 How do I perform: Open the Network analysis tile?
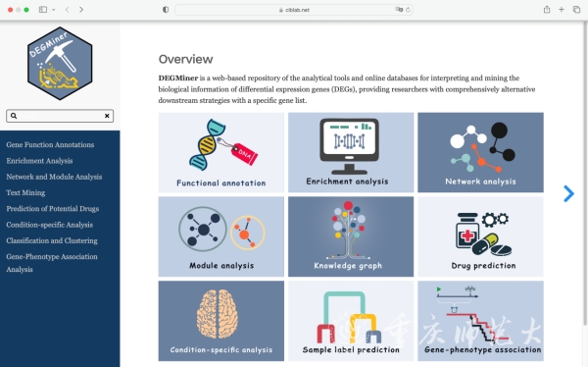480,152
